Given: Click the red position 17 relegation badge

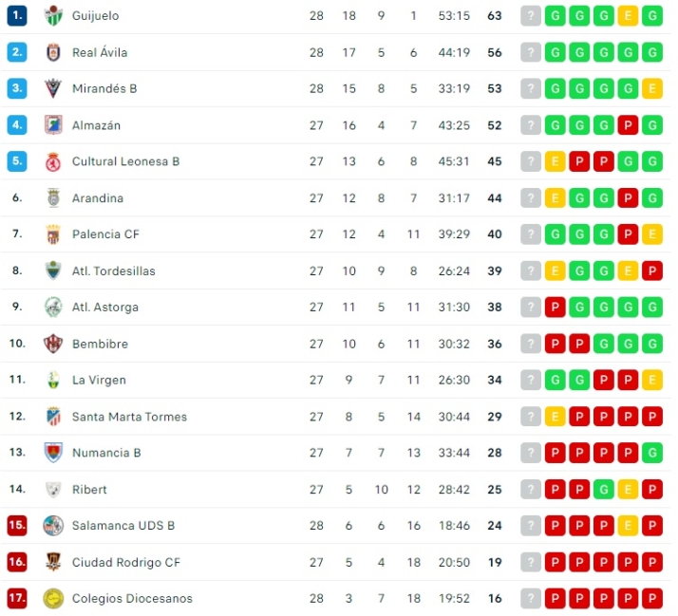Looking at the screenshot, I should point(17,598).
